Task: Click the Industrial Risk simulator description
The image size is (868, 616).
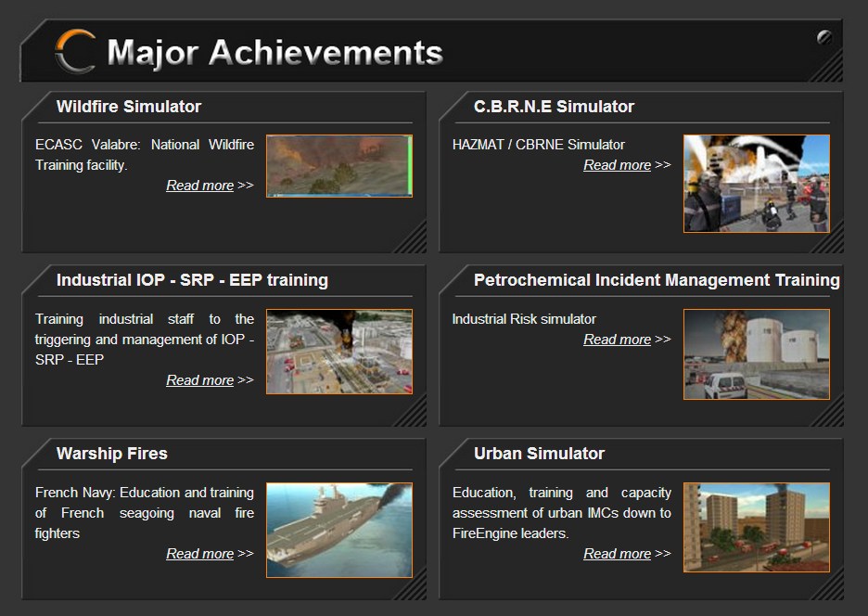Action: [x=524, y=319]
